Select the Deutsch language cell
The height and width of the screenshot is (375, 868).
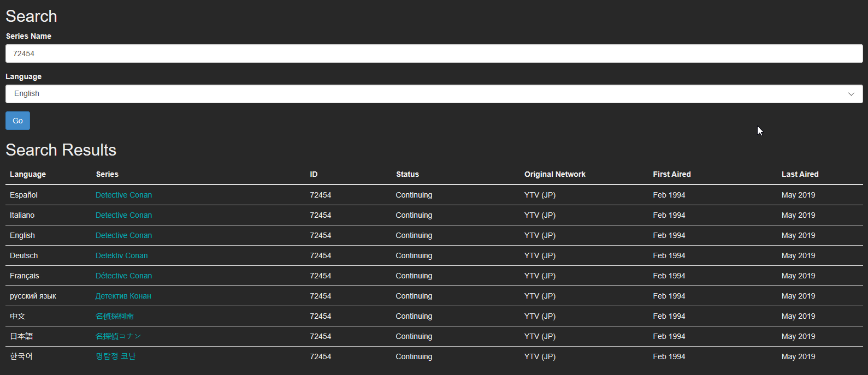click(x=24, y=255)
